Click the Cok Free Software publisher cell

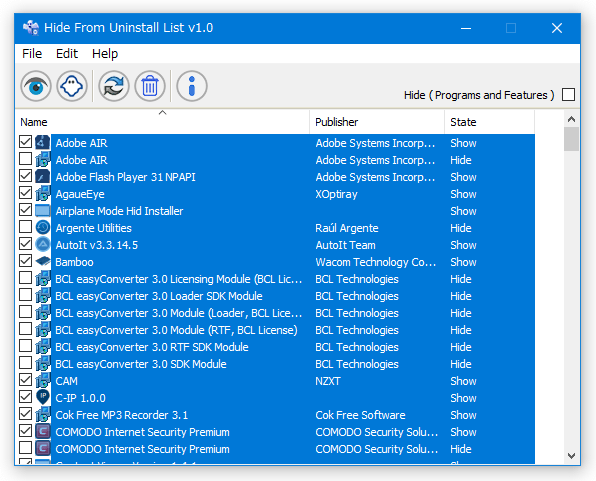tap(360, 415)
